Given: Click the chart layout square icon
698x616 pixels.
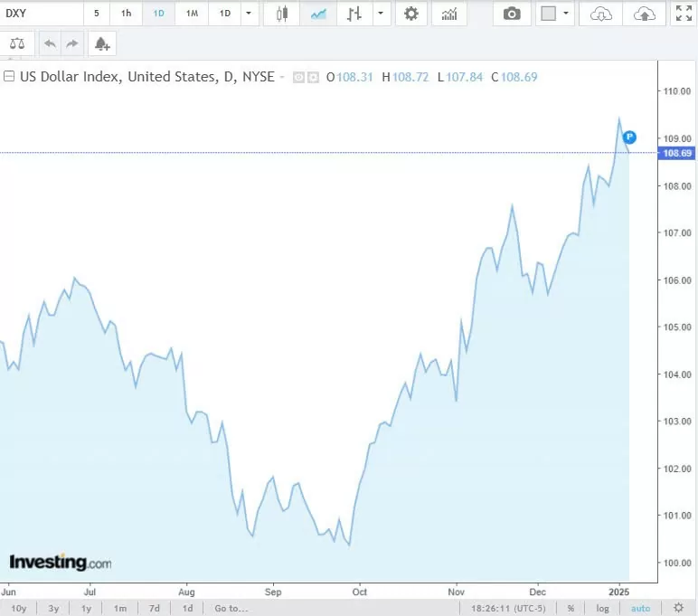Looking at the screenshot, I should tap(548, 14).
